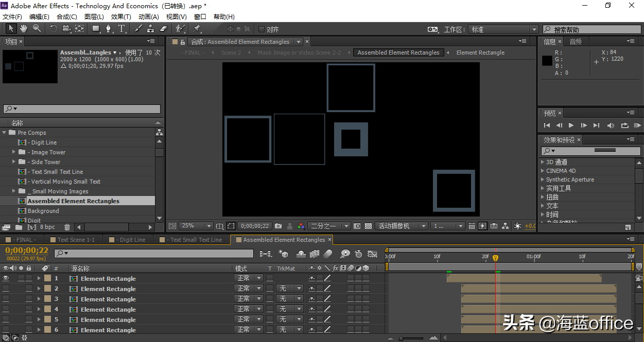Screen dimensions: 644x342
Task: Select the Roto Brush tool
Action: pos(180,29)
